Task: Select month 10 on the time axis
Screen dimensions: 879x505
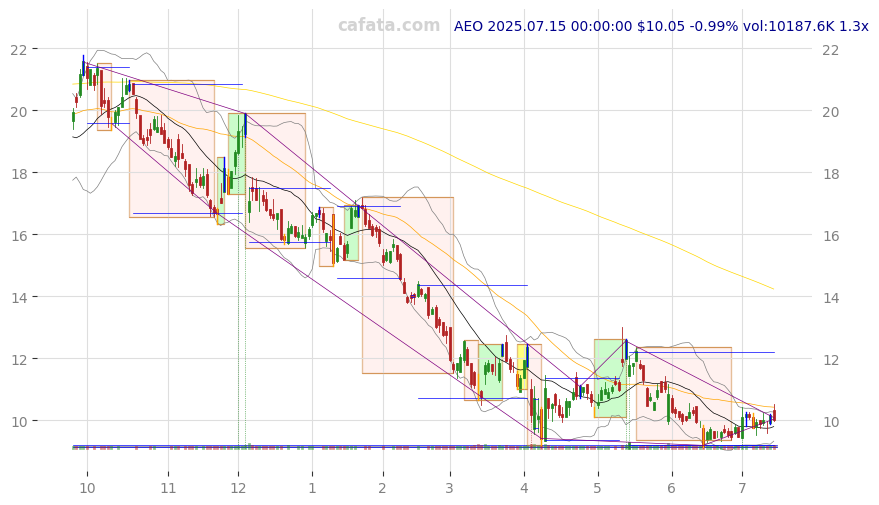Action: pyautogui.click(x=87, y=488)
